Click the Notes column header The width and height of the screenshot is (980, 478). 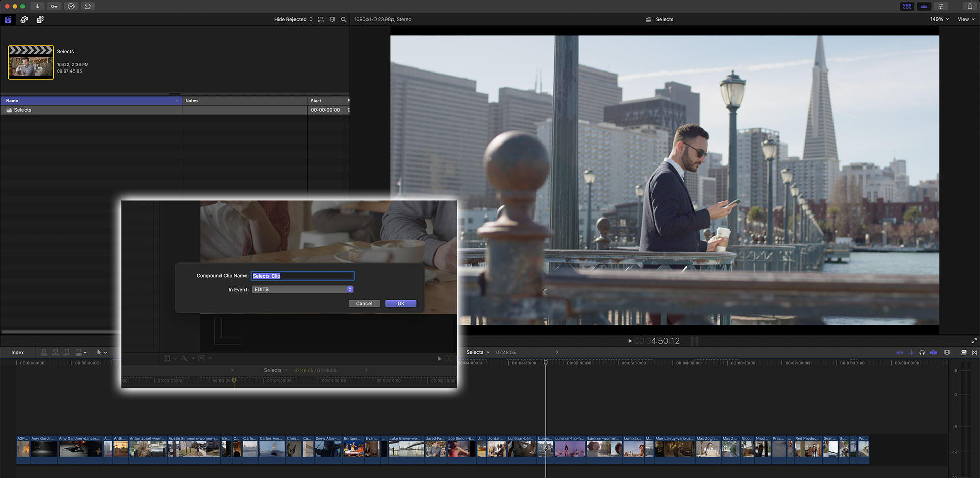tap(244, 101)
